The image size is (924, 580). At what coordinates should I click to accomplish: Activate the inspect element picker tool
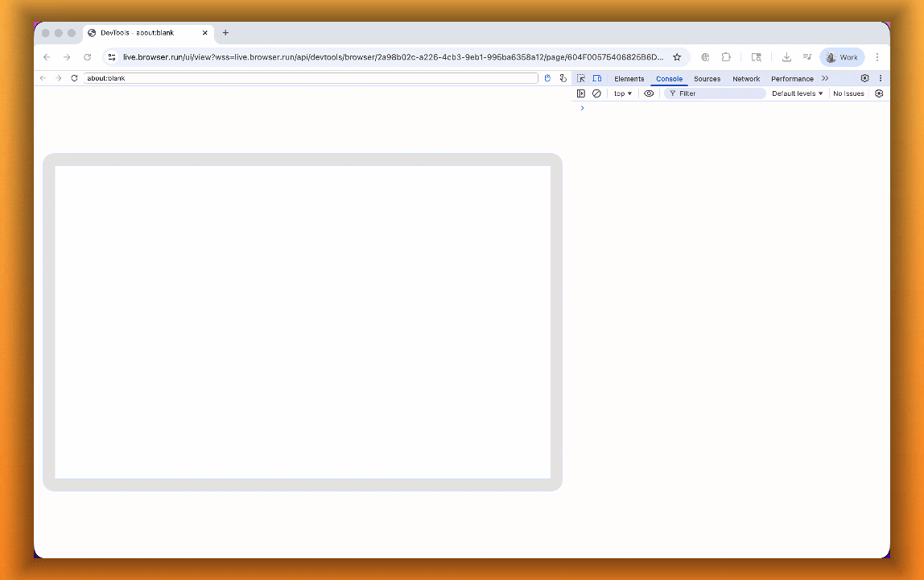click(x=581, y=79)
